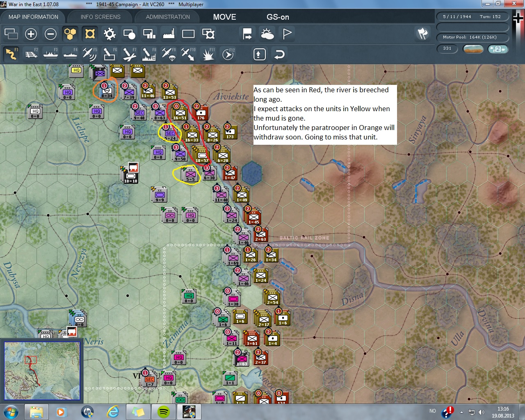Image resolution: width=525 pixels, height=420 pixels.
Task: Select the 16=51 infantry unit counter
Action: click(x=180, y=113)
